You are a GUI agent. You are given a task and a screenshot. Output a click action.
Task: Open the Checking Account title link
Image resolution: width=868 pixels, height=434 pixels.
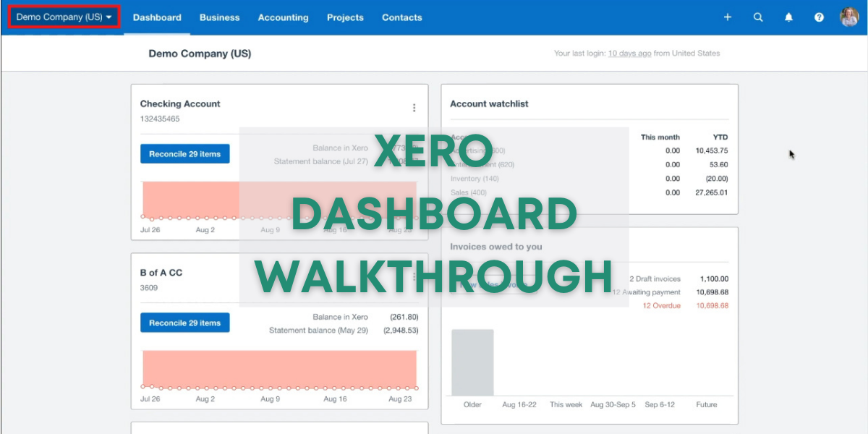coord(180,104)
